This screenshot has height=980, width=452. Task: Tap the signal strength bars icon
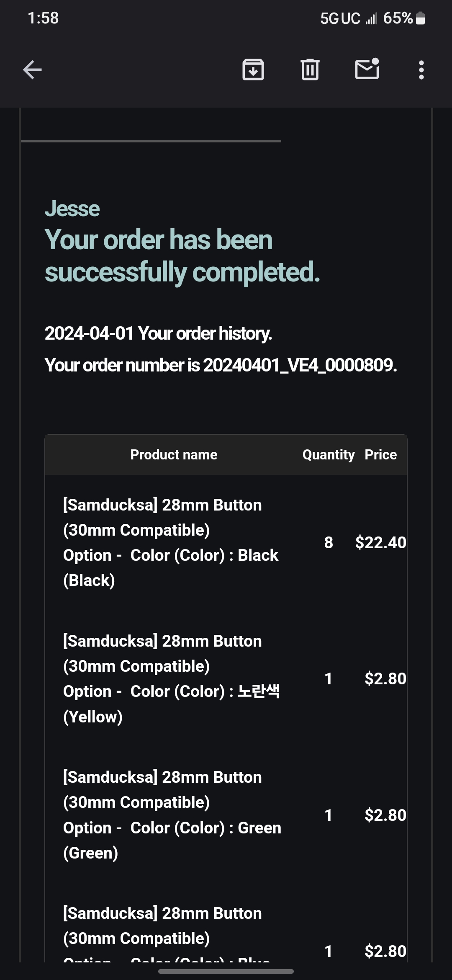[x=371, y=18]
